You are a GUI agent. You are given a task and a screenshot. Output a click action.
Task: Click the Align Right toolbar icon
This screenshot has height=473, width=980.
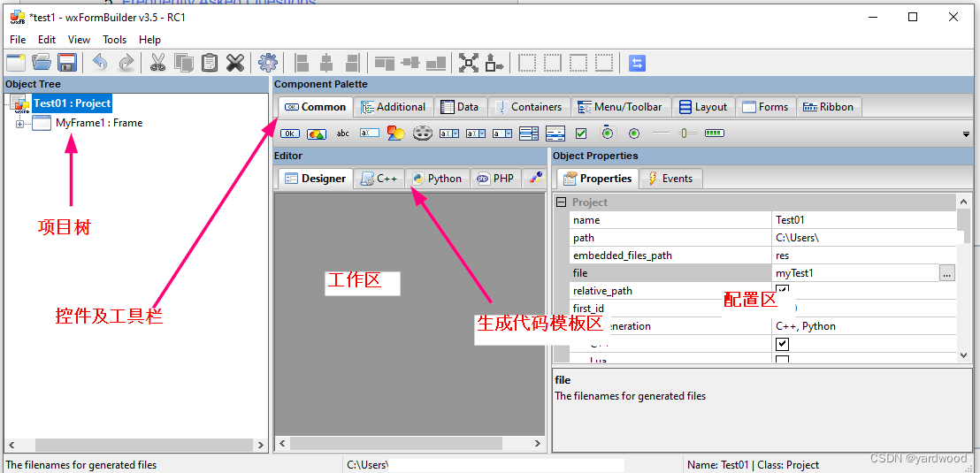352,63
